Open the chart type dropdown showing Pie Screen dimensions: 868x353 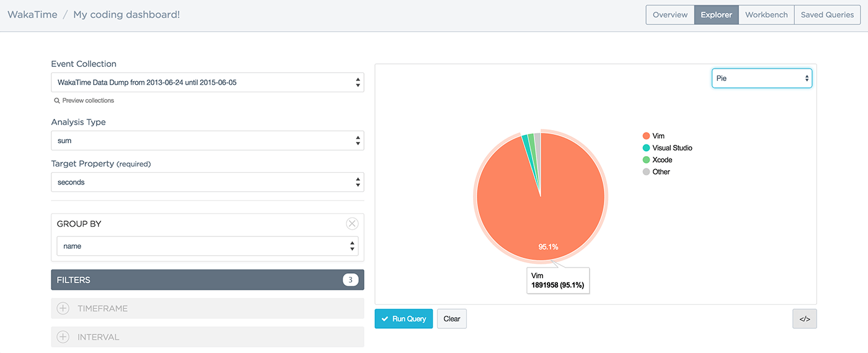[x=761, y=78]
